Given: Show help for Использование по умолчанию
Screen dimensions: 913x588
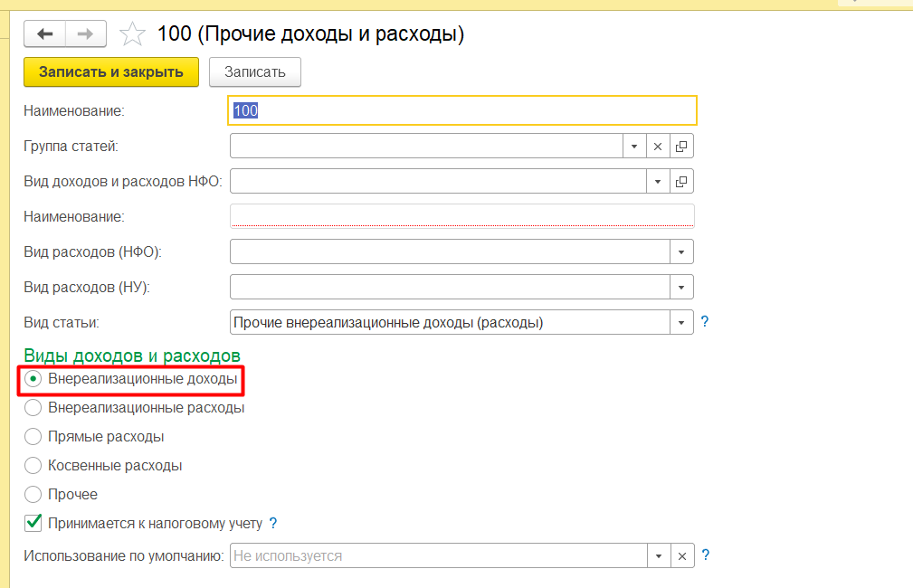Looking at the screenshot, I should click(706, 555).
